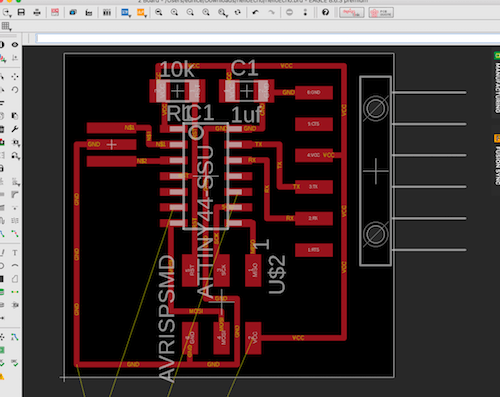Click the 10k resistor value label
This screenshot has width=500, height=397.
[x=177, y=69]
